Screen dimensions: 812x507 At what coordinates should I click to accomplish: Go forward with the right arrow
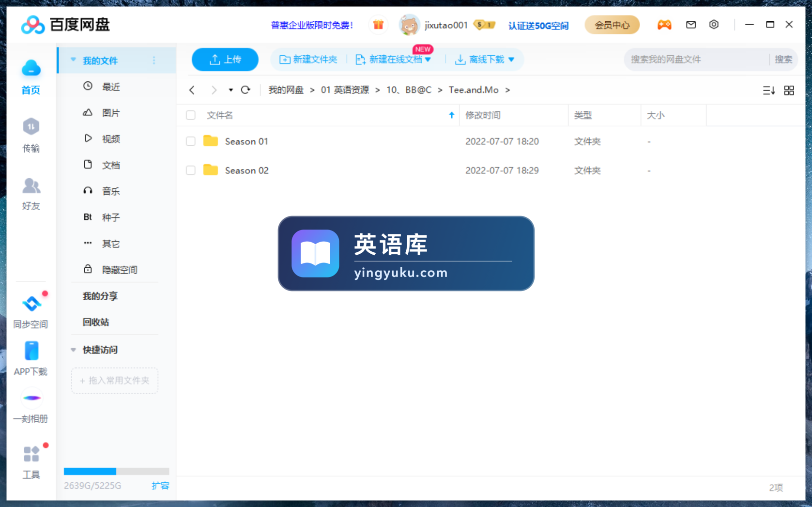click(x=214, y=90)
